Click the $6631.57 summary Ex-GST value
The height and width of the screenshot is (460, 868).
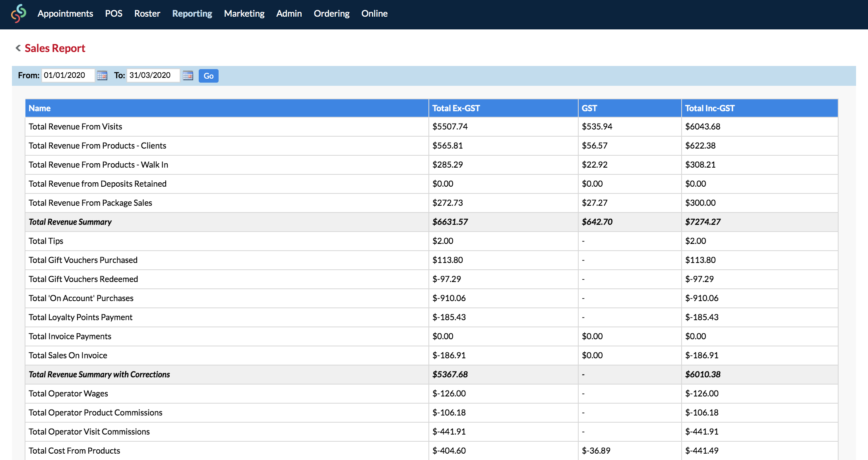[x=450, y=222]
